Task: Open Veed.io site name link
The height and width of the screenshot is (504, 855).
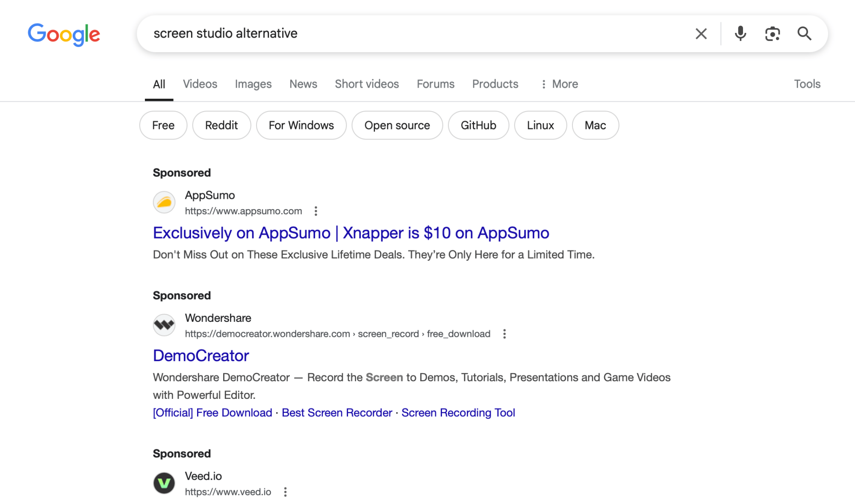Action: point(203,476)
